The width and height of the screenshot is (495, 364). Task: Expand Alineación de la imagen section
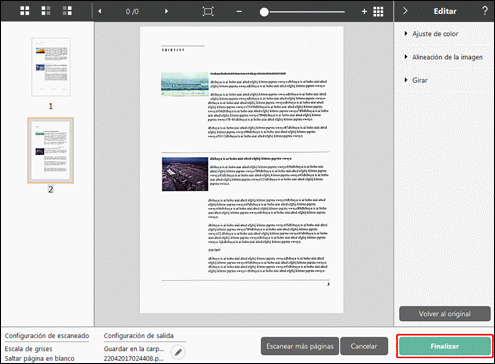(443, 57)
